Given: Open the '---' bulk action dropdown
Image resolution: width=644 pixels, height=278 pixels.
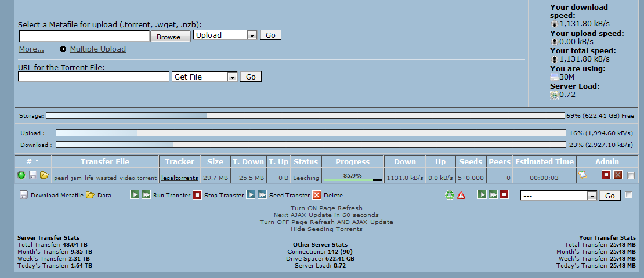Looking at the screenshot, I should [x=559, y=196].
